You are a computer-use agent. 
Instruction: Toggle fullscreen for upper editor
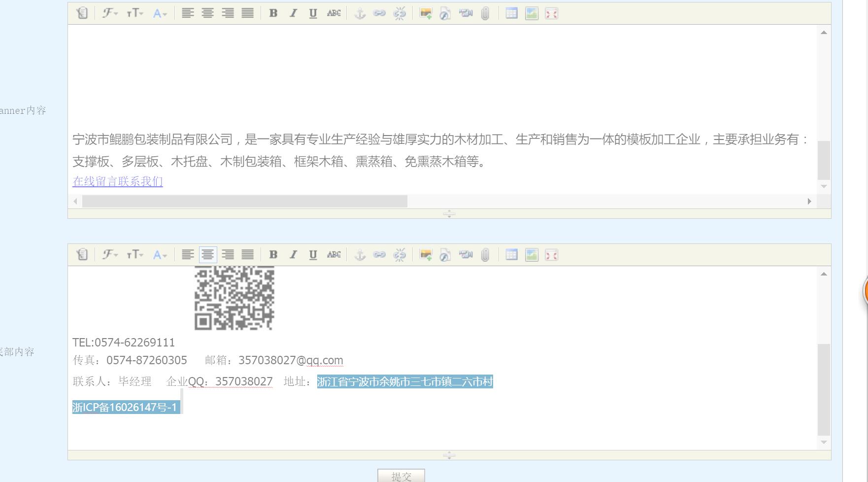pos(552,13)
